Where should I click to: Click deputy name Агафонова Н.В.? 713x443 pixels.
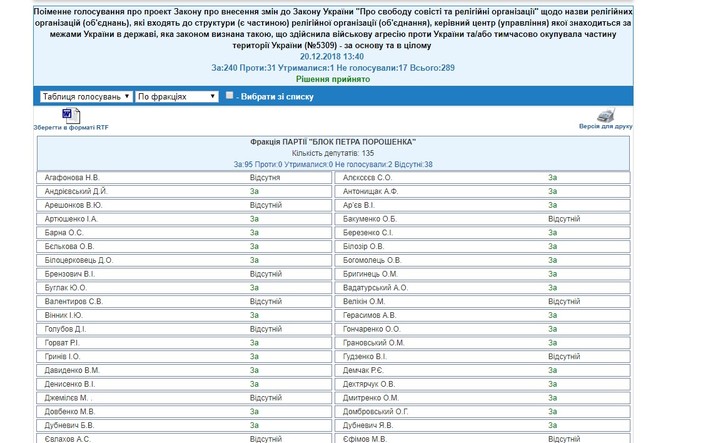[x=72, y=177]
